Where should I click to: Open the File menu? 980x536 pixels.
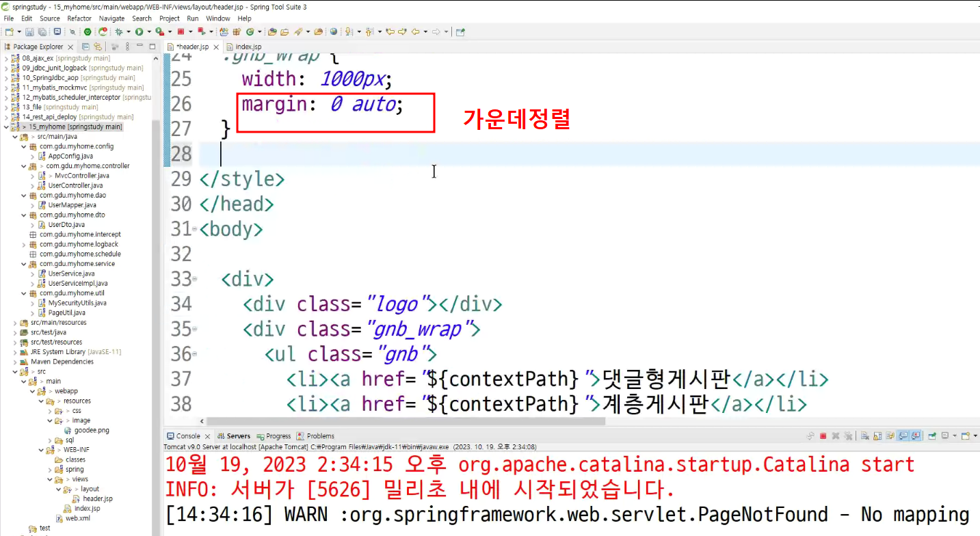click(x=8, y=18)
